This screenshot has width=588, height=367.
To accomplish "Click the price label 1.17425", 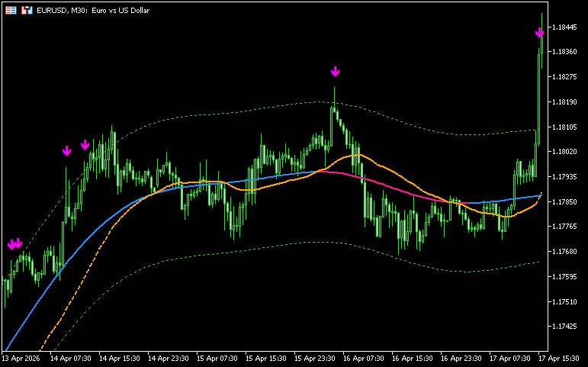I will tap(564, 327).
